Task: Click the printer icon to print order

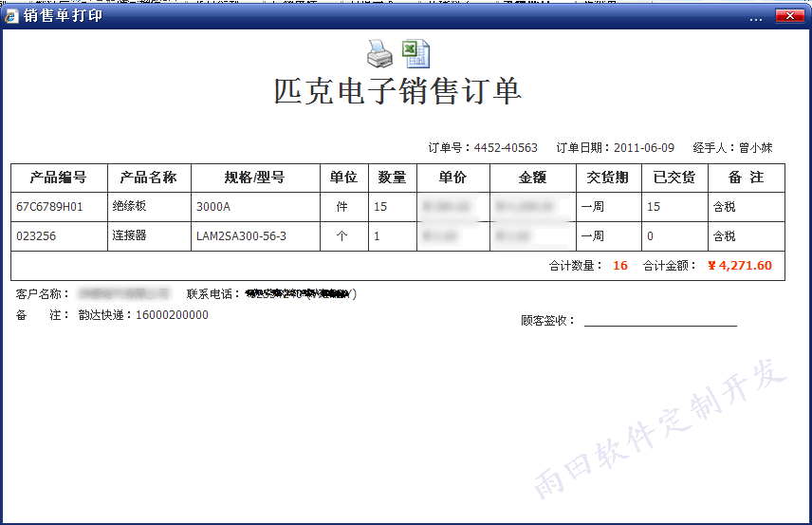Action: pos(379,54)
